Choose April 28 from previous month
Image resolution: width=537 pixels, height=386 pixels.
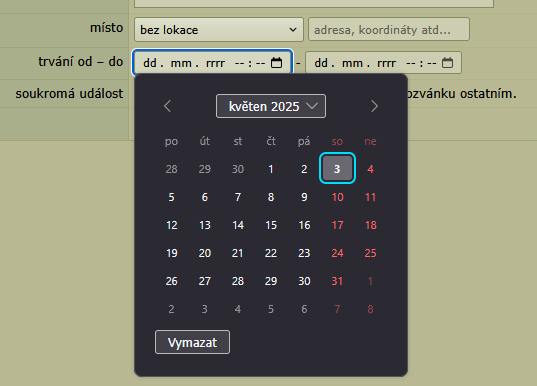[172, 169]
